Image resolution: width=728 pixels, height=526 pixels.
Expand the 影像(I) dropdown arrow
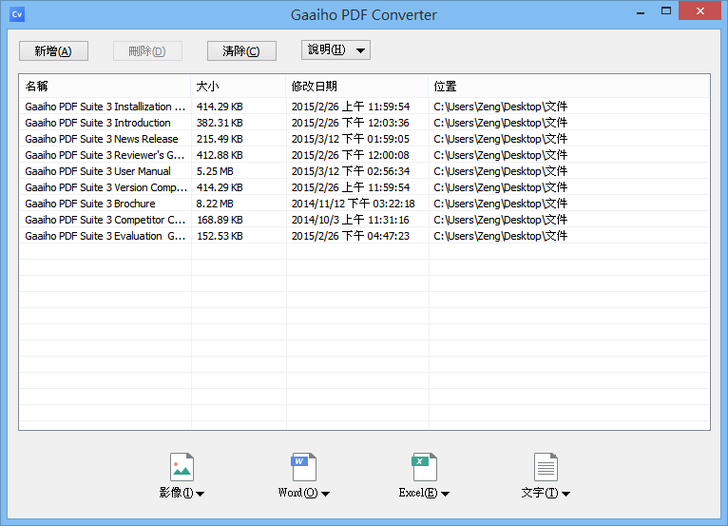click(200, 494)
